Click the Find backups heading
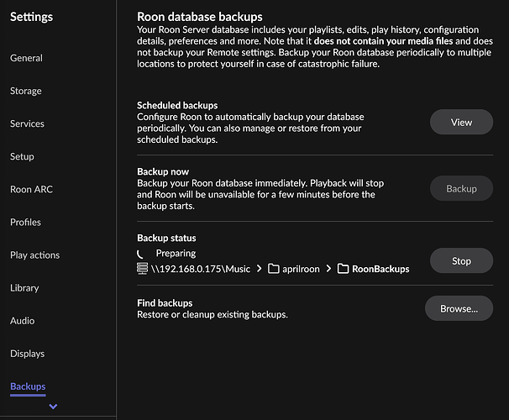This screenshot has width=509, height=420. (x=165, y=303)
